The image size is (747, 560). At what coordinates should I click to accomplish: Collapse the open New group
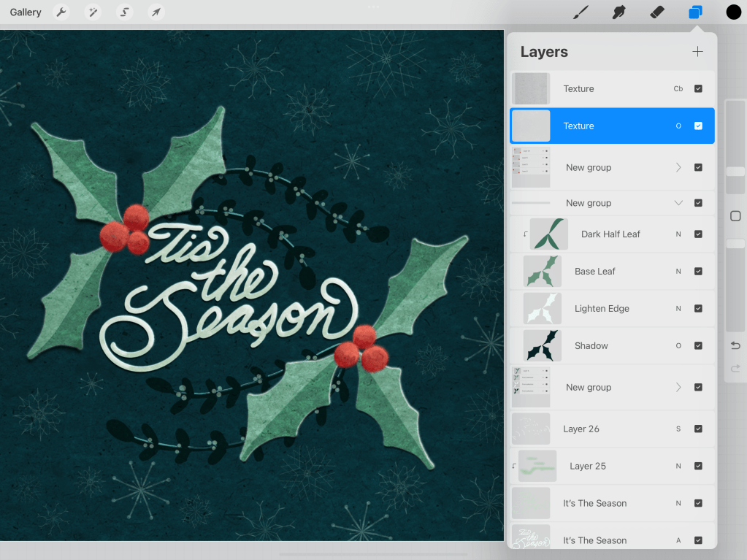[x=678, y=204]
